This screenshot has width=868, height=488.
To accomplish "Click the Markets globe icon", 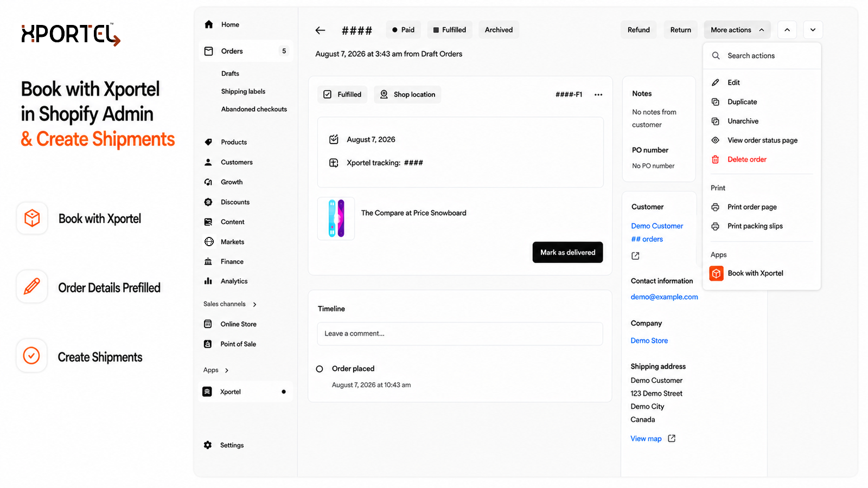I will coord(209,242).
